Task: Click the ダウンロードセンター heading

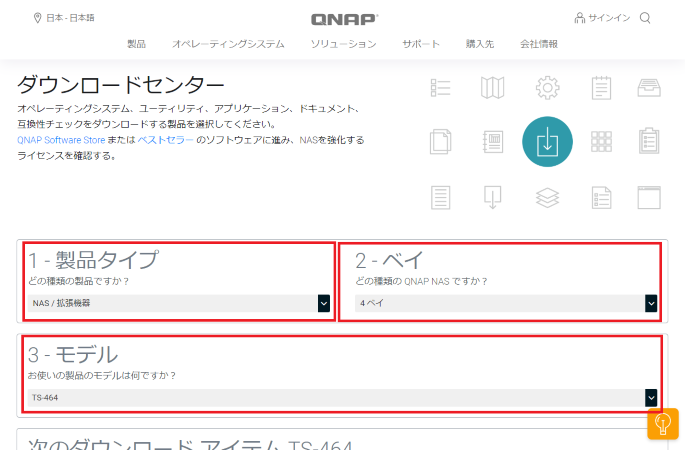Action: [x=121, y=85]
